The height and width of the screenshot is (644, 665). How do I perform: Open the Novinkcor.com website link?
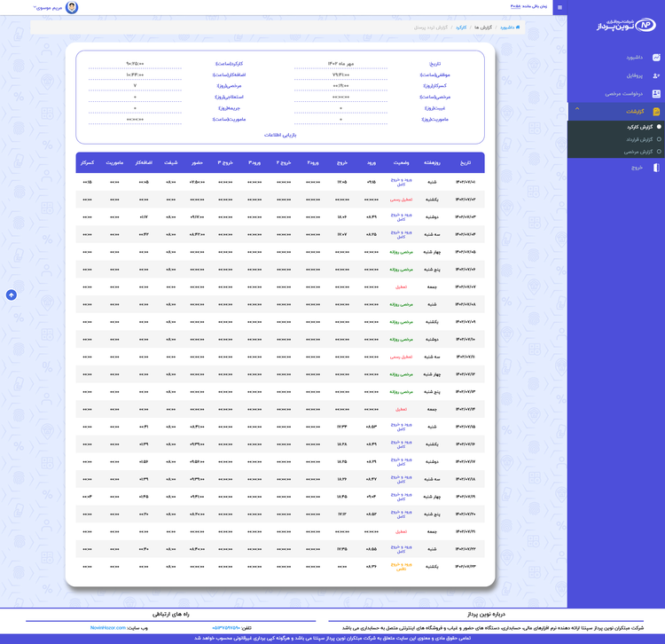108,627
